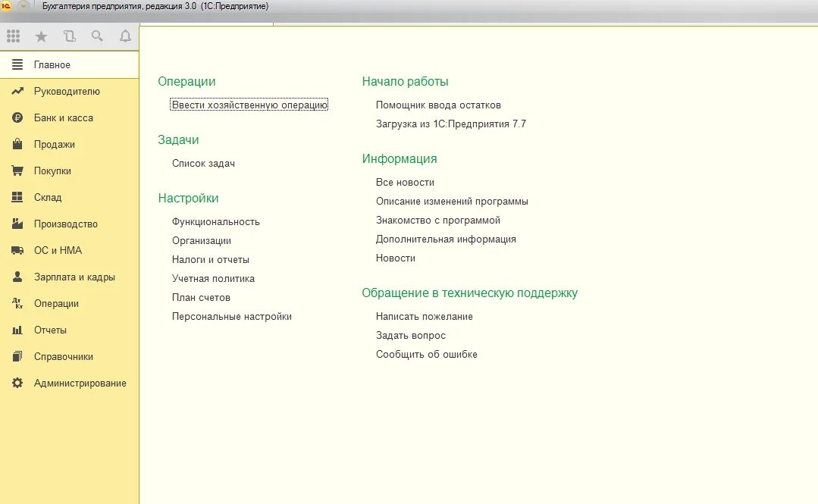818x504 pixels.
Task: Open Все новости link
Action: click(x=405, y=182)
